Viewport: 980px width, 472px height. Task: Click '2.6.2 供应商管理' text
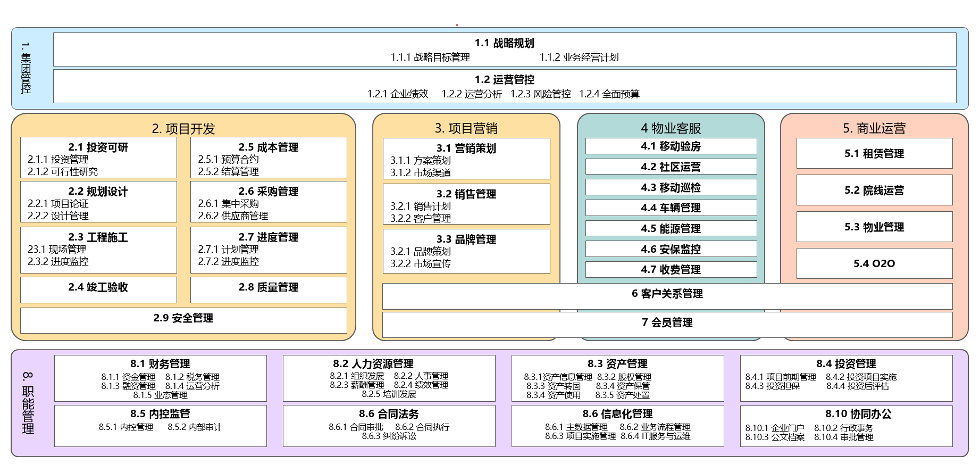(233, 216)
